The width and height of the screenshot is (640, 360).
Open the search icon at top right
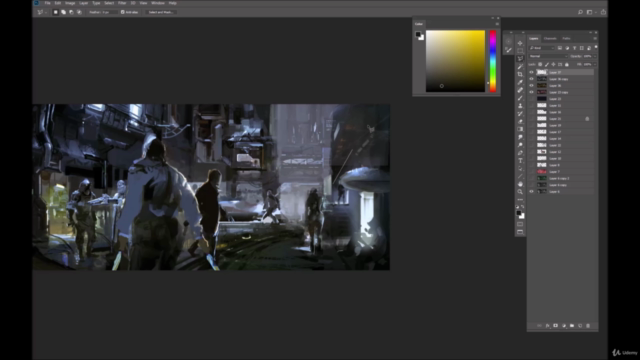[x=580, y=12]
